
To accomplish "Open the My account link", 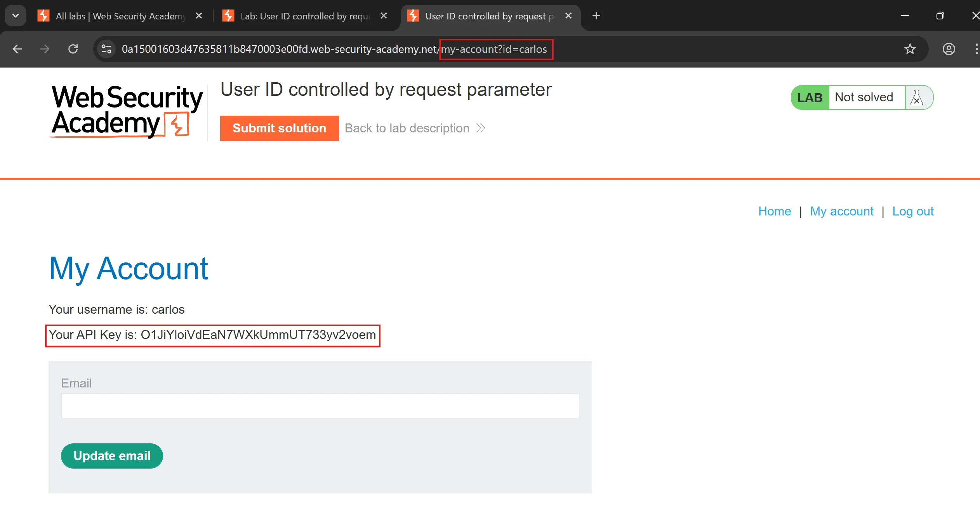I will [x=841, y=211].
